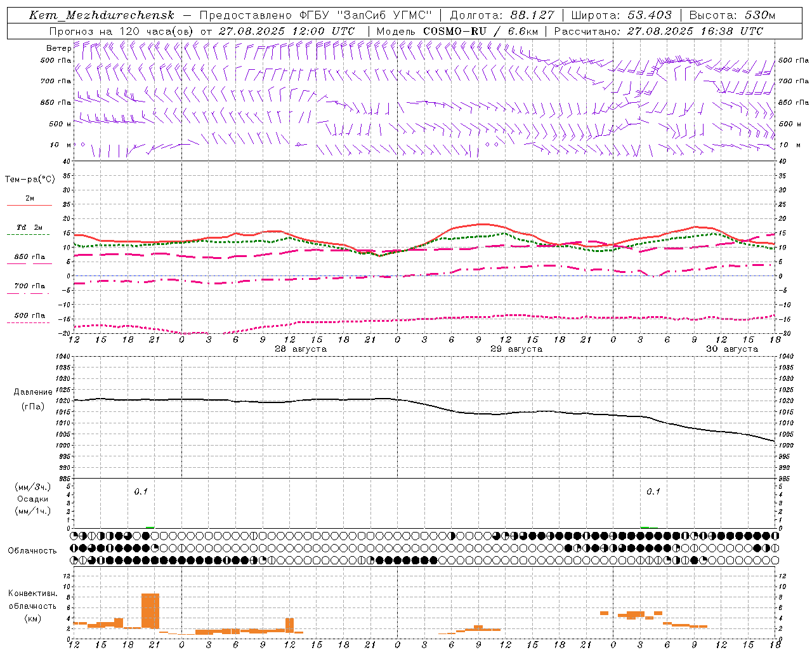The image size is (812, 650).
Task: Click 'Прогноз на 120 часа(ов)' forecast header
Action: point(121,31)
